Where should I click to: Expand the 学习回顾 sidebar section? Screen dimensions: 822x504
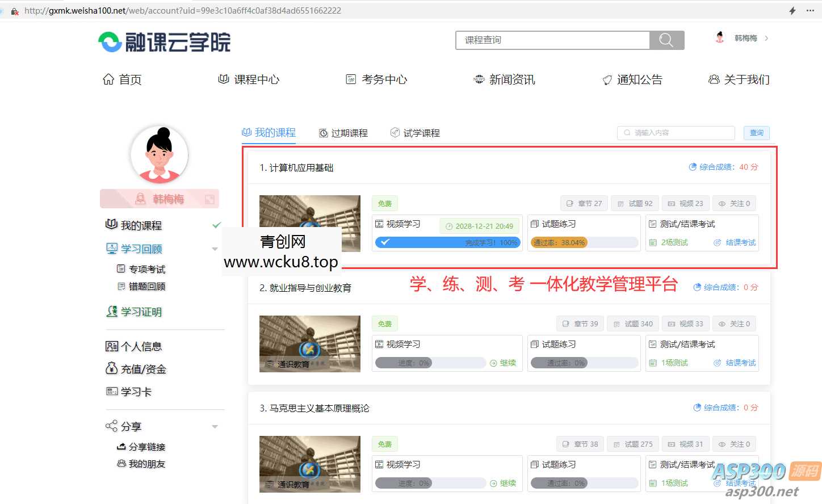tap(215, 249)
